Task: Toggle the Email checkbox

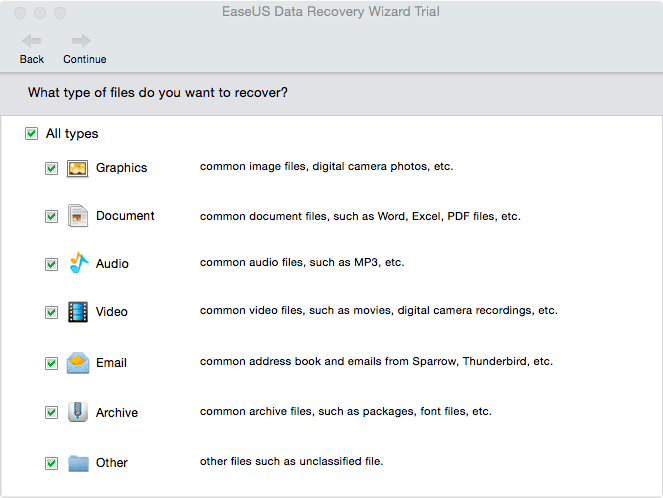Action: click(52, 363)
